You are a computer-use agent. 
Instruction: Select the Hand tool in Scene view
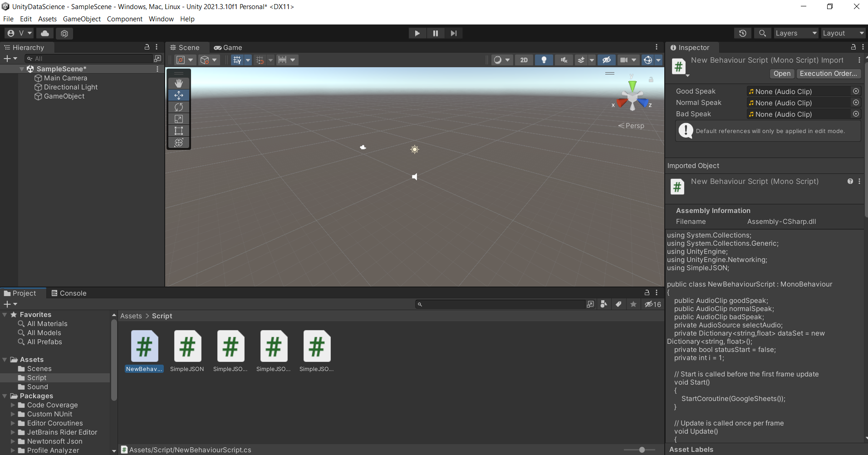click(178, 83)
